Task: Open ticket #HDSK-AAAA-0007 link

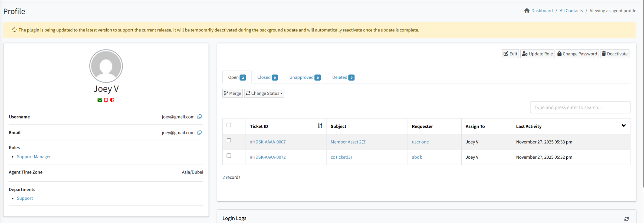Action: [x=268, y=142]
